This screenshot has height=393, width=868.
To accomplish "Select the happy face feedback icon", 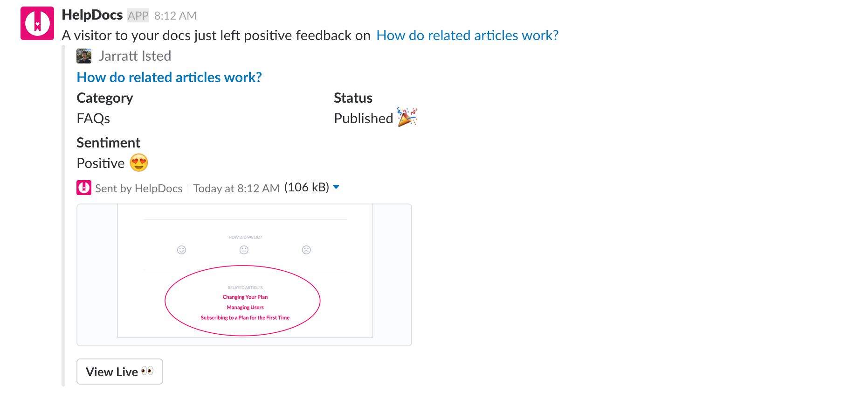I will tap(181, 250).
